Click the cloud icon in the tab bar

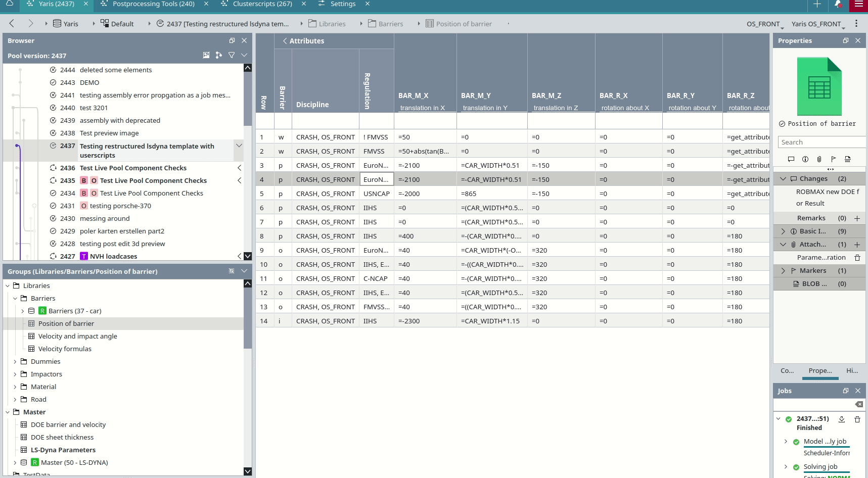tap(10, 4)
